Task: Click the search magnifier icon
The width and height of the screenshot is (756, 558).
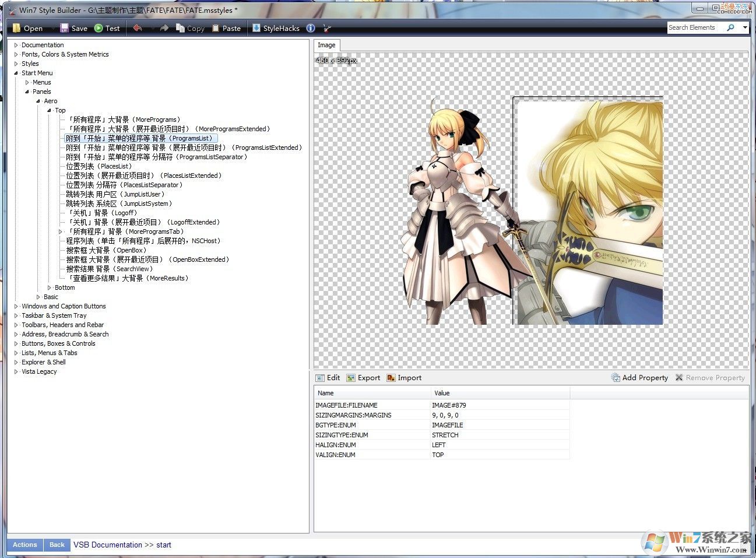Action: pyautogui.click(x=730, y=27)
